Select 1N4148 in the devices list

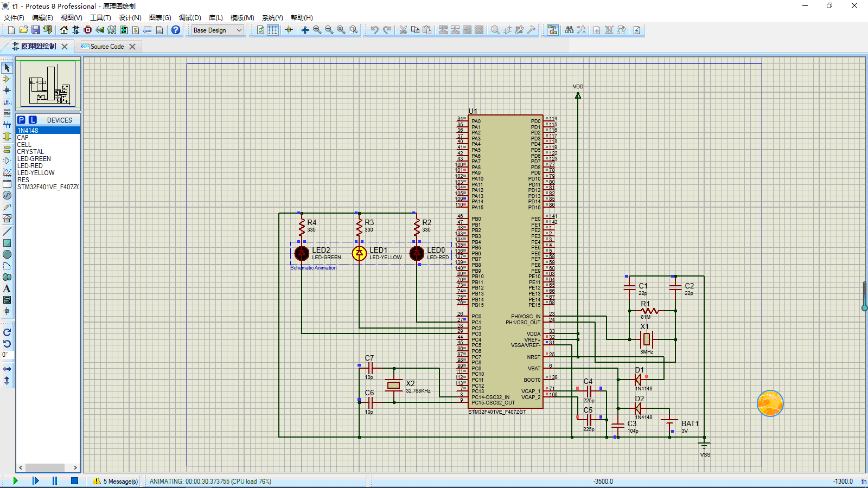[x=48, y=131]
